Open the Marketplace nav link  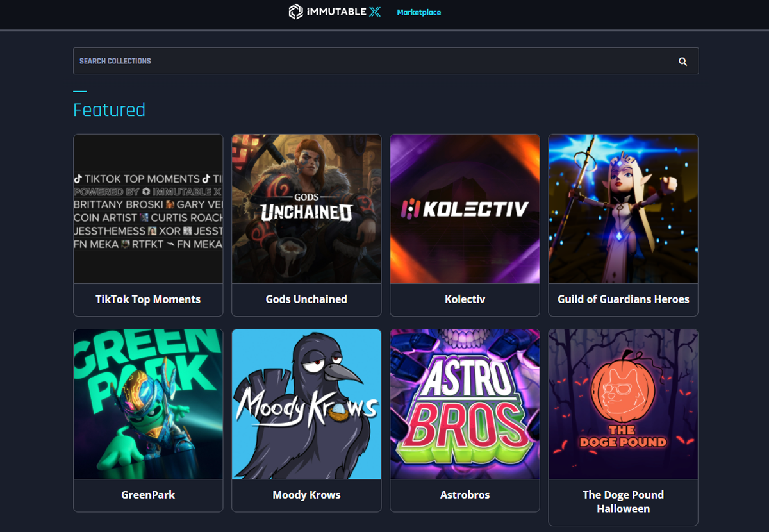point(419,12)
